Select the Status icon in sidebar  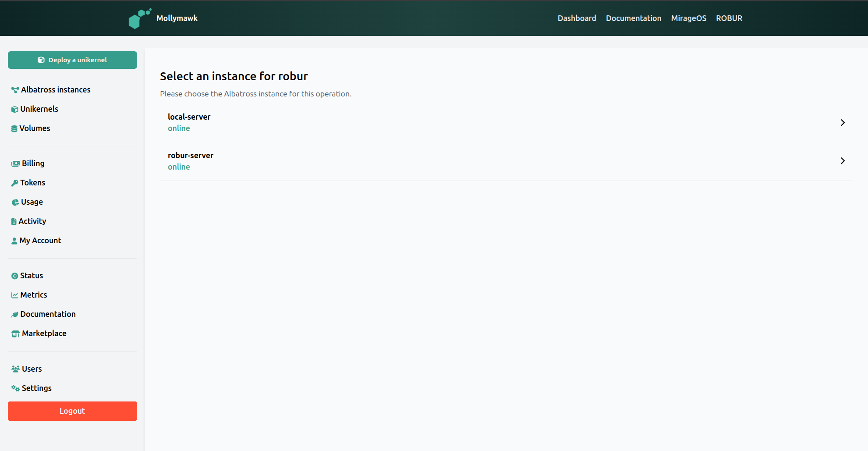pos(14,275)
